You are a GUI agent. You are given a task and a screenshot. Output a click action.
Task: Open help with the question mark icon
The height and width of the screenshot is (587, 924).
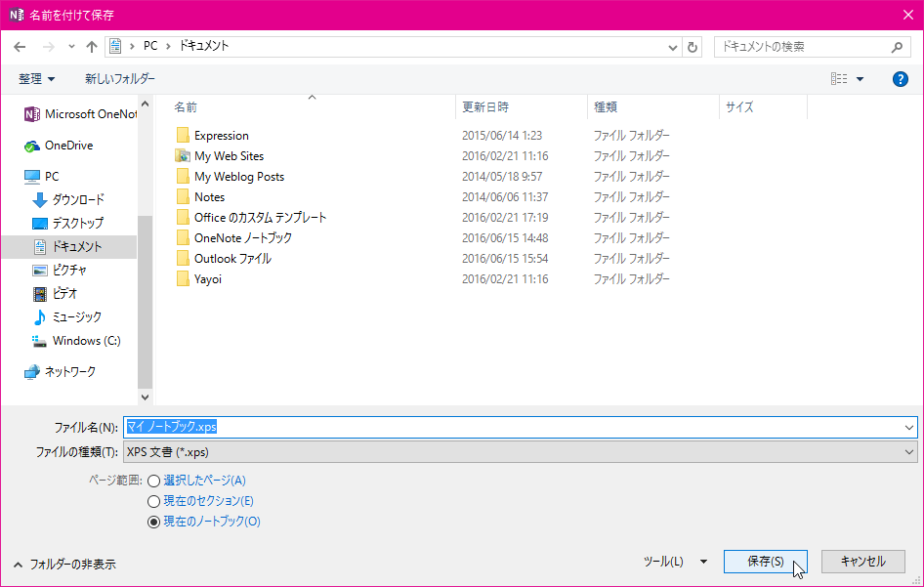[x=900, y=79]
